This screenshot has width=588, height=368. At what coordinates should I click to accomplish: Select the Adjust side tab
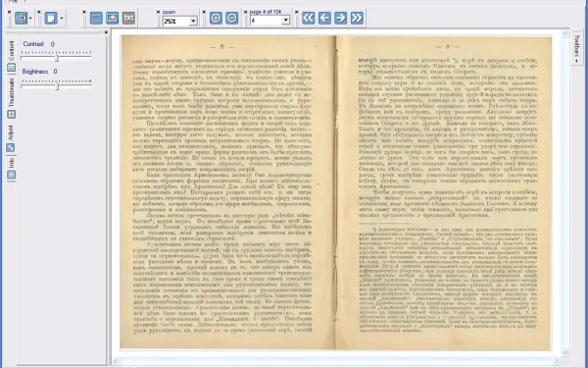tap(11, 137)
